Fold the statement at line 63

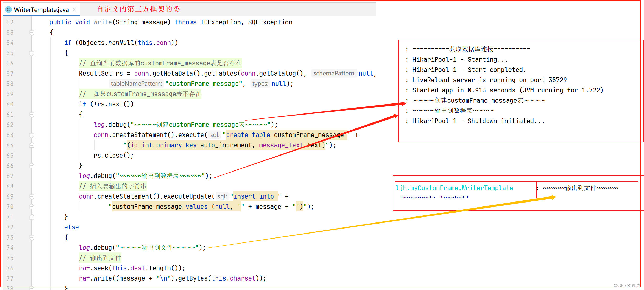coord(32,135)
